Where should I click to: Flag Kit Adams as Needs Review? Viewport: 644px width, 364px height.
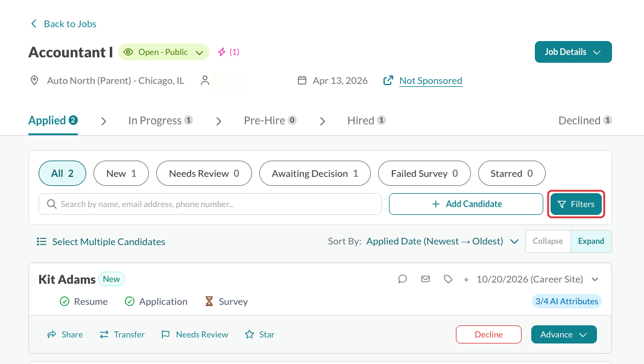pyautogui.click(x=195, y=334)
